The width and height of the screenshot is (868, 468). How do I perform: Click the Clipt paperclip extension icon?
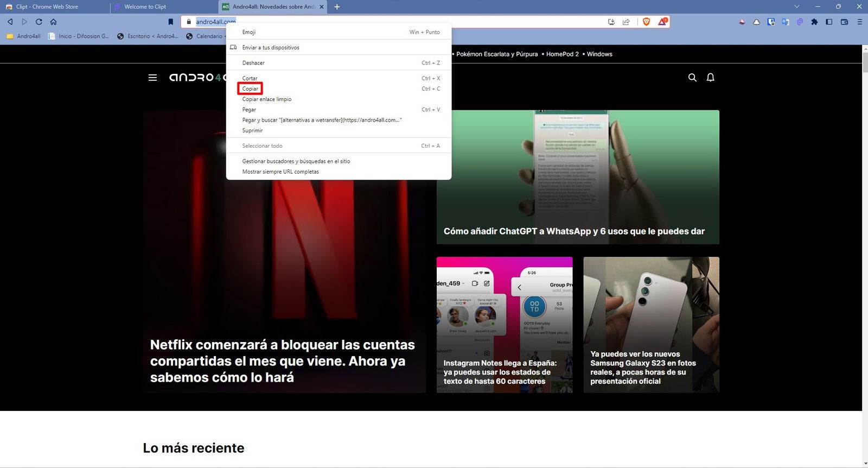(x=800, y=22)
